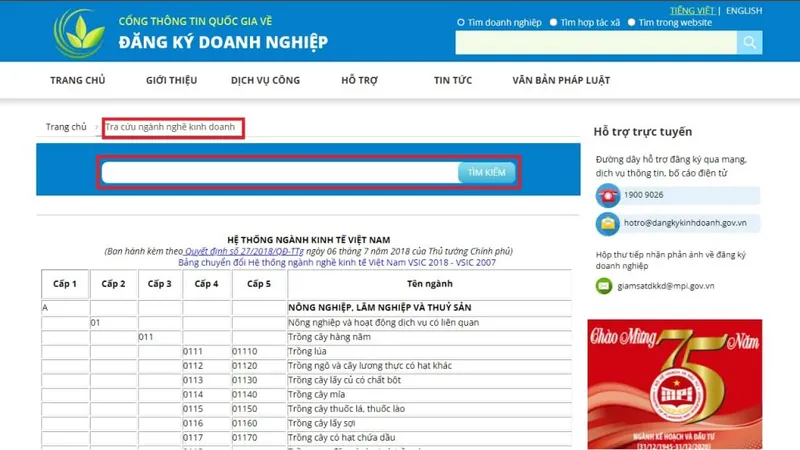Open the Quyết định số 27/2018/QĐ-TTg link
This screenshot has width=800, height=450.
pyautogui.click(x=244, y=251)
